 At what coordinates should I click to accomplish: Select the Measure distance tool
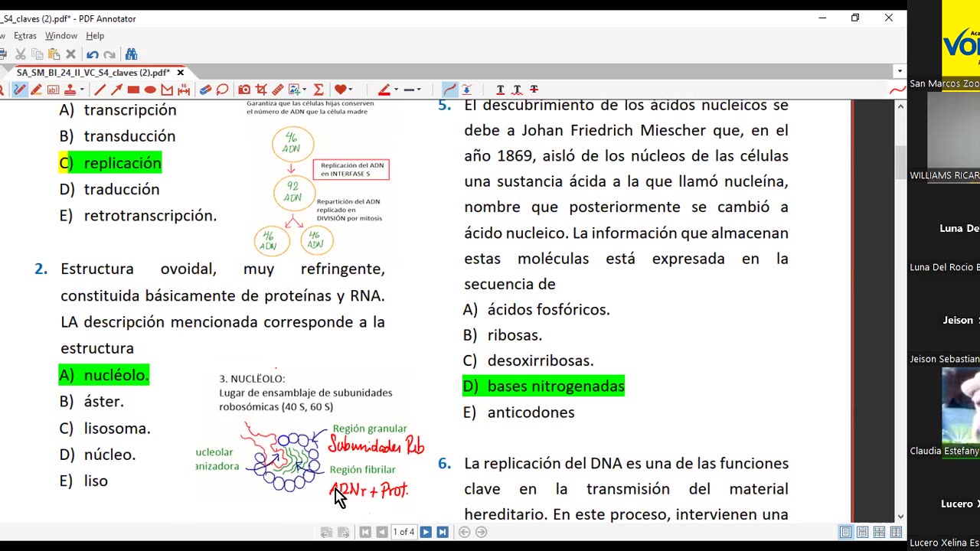[184, 90]
